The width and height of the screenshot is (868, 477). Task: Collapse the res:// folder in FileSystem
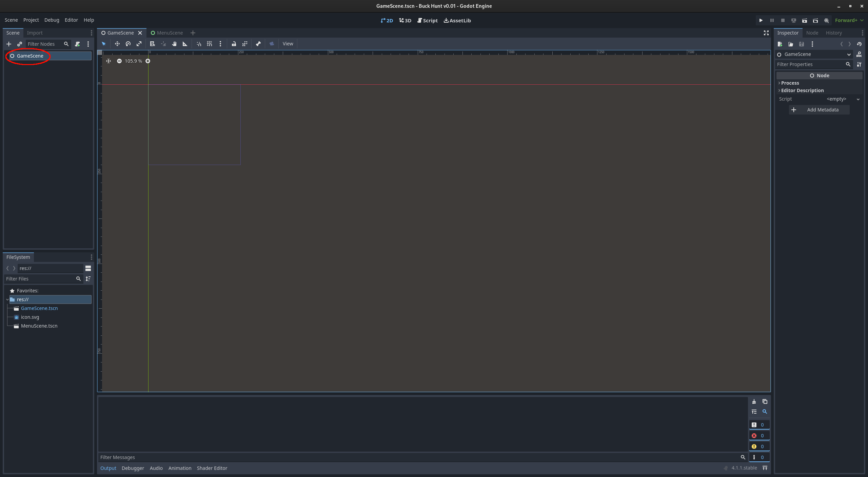coord(7,299)
